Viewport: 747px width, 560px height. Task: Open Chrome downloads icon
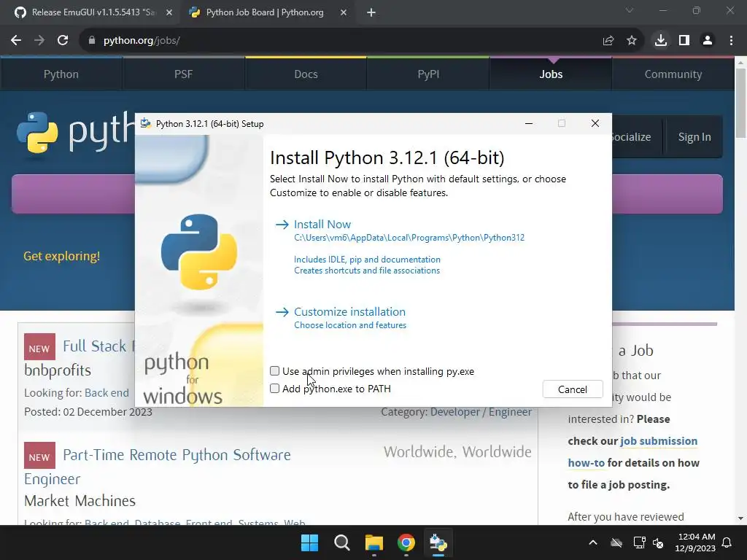[661, 41]
